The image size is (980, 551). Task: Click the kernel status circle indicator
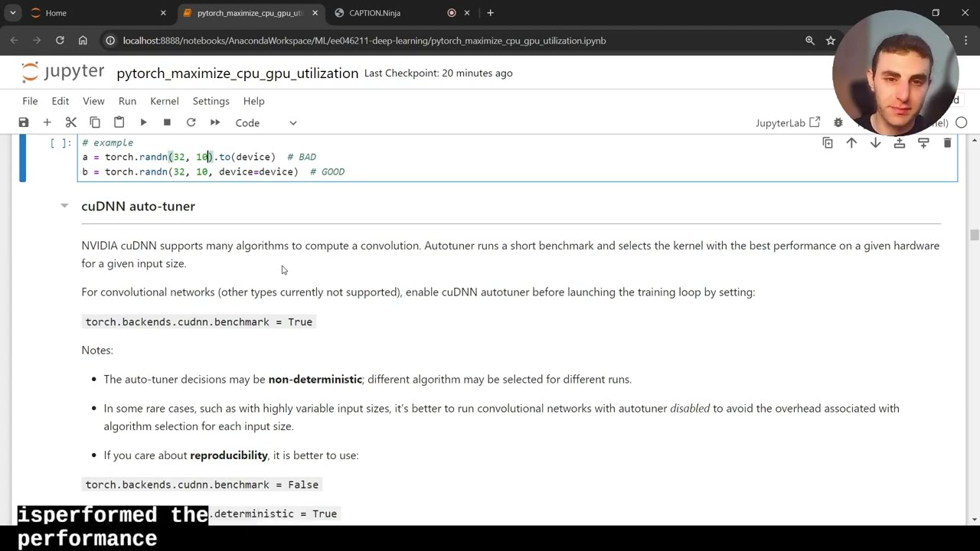(962, 122)
